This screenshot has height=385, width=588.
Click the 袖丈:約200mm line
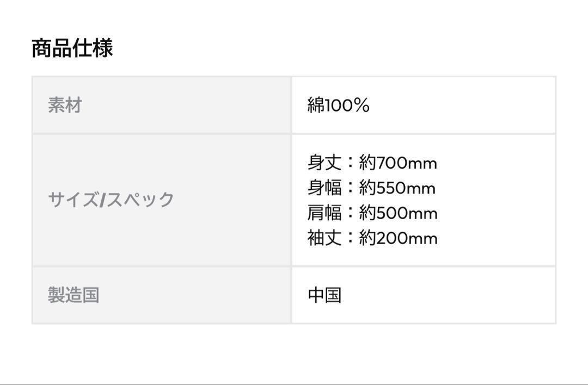372,238
